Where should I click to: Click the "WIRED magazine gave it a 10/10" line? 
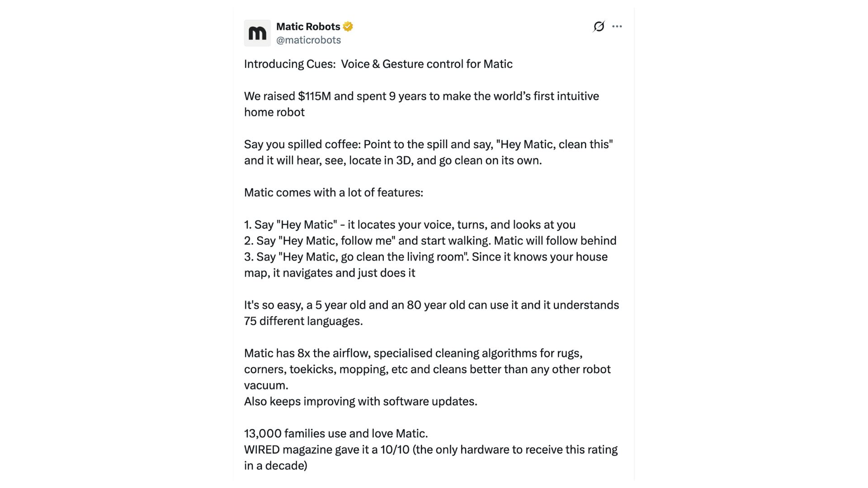[431, 450]
